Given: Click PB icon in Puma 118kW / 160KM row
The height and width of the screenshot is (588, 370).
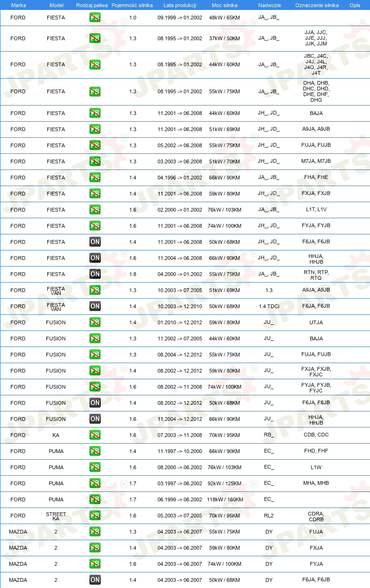Looking at the screenshot, I should [95, 499].
